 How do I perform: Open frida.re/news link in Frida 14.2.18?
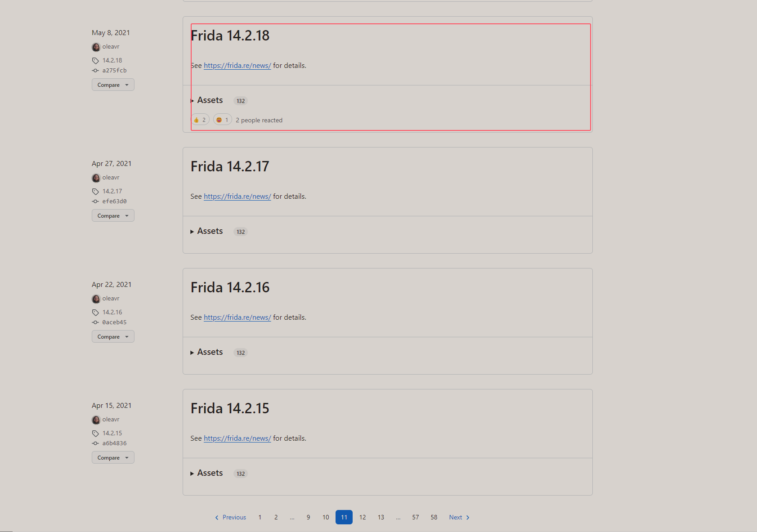point(237,66)
